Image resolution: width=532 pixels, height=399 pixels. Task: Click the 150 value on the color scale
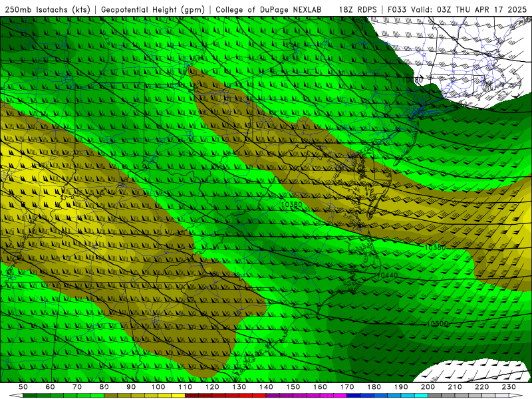(293, 387)
